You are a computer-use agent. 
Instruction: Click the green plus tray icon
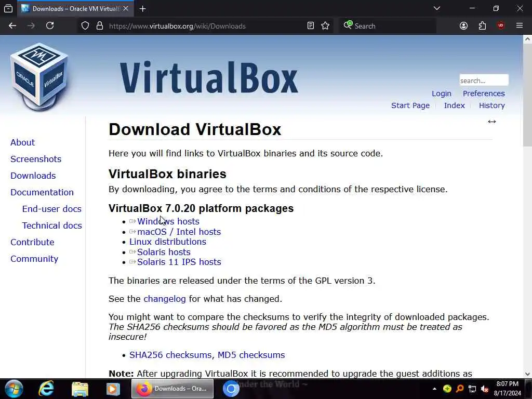tap(447, 389)
